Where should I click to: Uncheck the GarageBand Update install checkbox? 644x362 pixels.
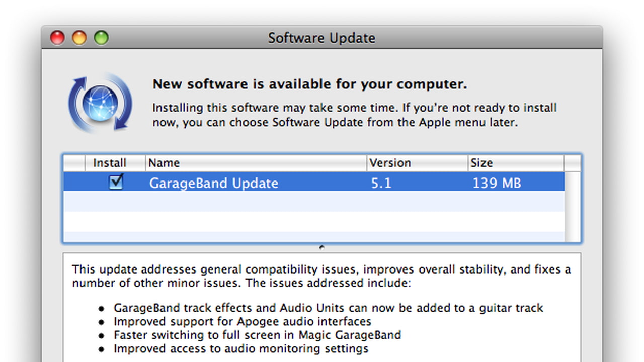click(116, 182)
